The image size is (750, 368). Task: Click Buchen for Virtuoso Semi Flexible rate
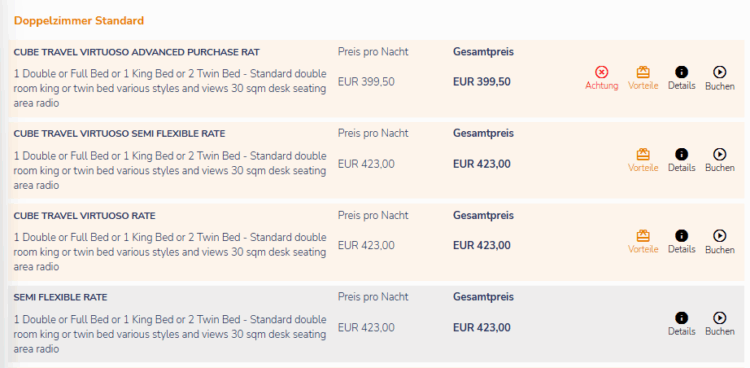click(x=719, y=160)
